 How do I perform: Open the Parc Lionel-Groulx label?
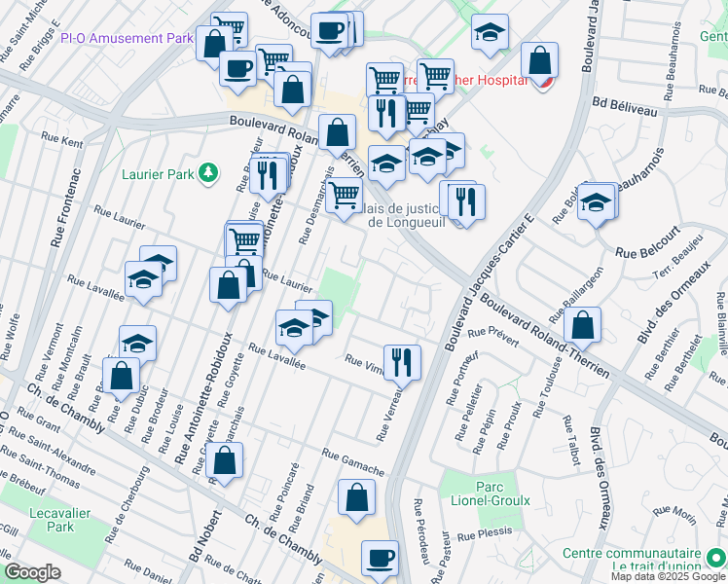pyautogui.click(x=491, y=493)
